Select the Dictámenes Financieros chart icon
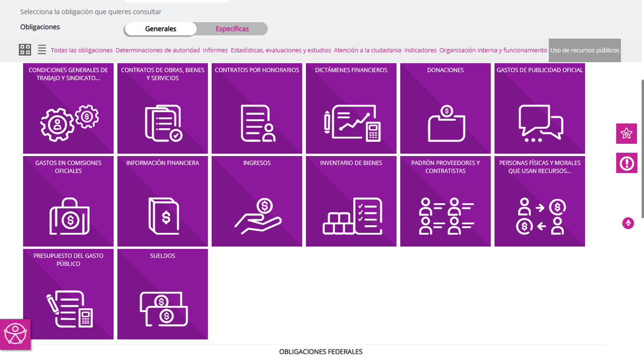This screenshot has width=644, height=362. point(352,123)
